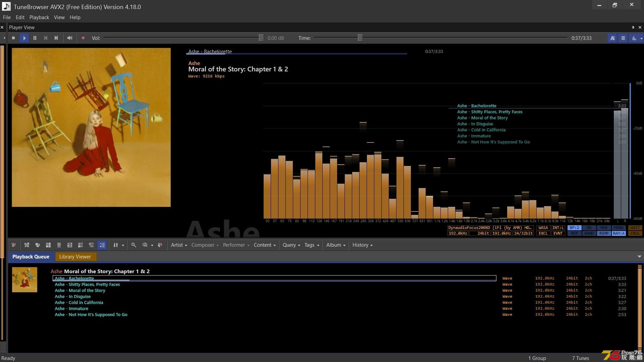The image size is (644, 362).
Task: Toggle the text display icon at top right
Action: (x=612, y=38)
